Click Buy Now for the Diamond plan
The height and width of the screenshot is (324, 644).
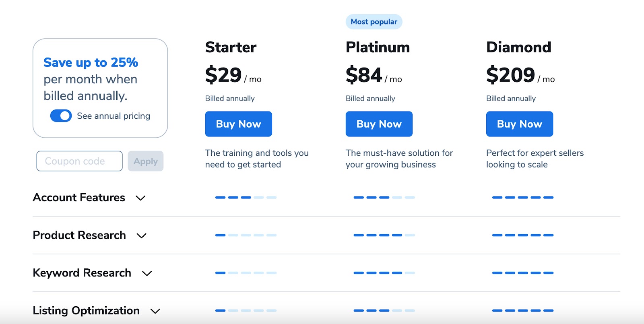point(519,124)
